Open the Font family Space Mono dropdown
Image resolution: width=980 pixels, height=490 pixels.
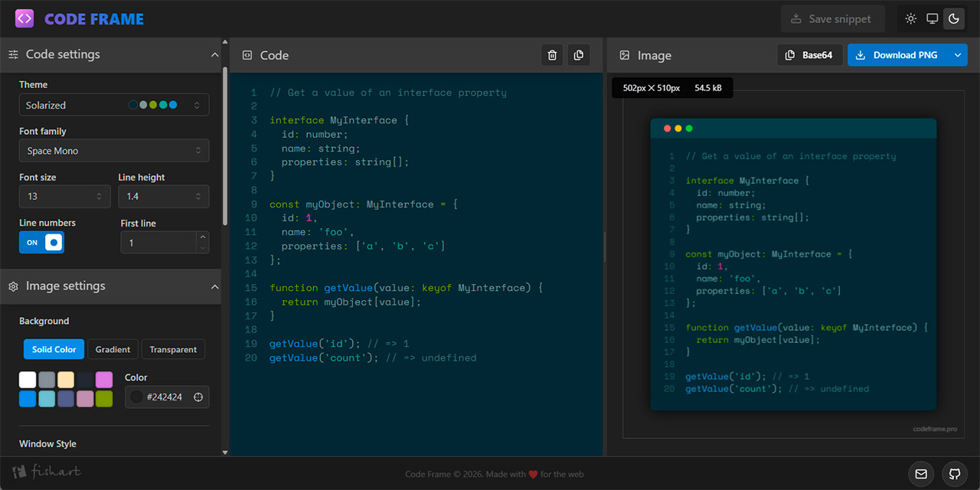click(114, 151)
